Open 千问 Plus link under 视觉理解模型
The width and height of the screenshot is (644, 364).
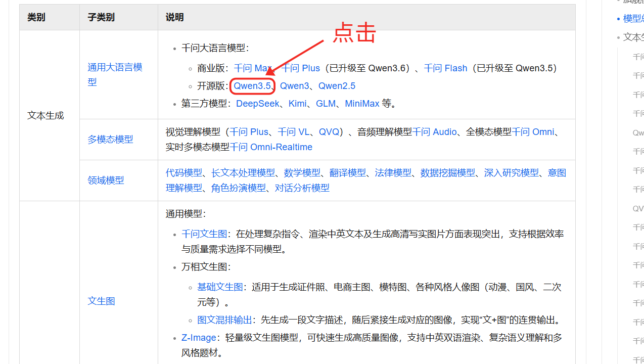click(x=249, y=132)
